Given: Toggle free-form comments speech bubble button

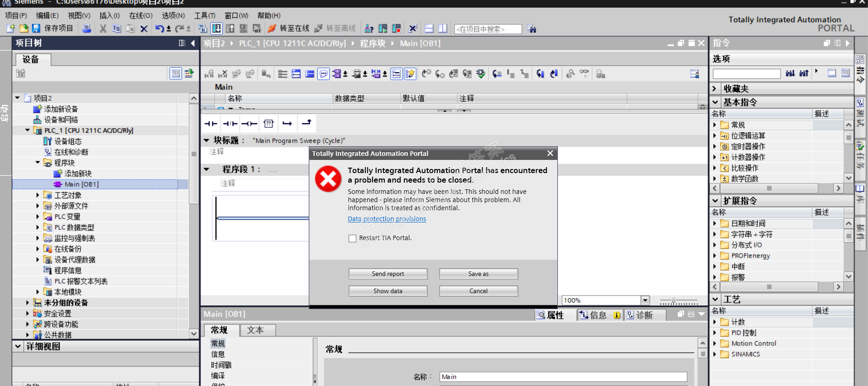Looking at the screenshot, I should click(323, 74).
